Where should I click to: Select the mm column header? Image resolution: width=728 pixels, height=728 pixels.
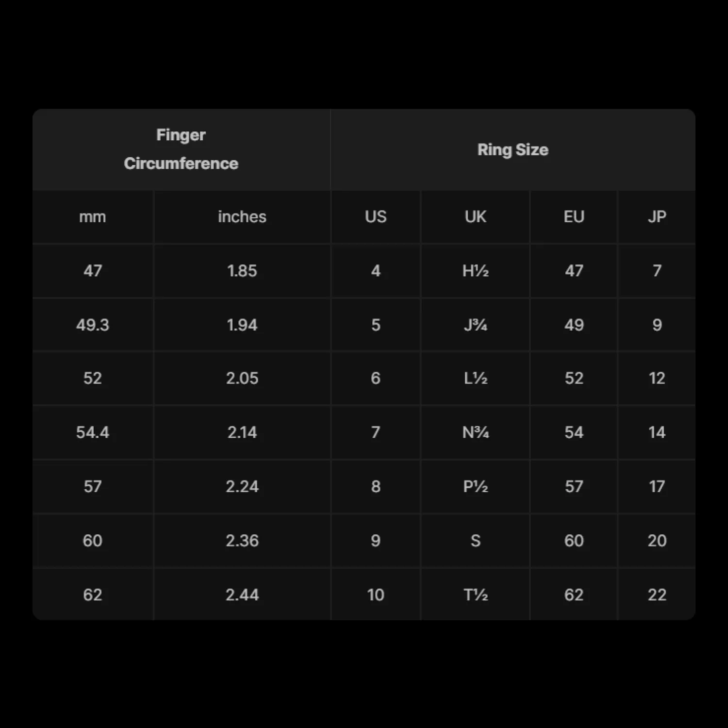tap(93, 216)
